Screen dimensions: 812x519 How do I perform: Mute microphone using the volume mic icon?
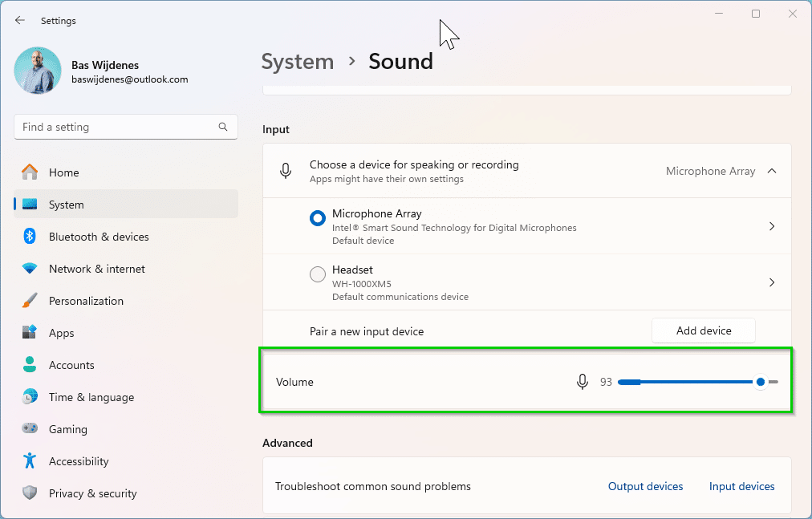[583, 383]
